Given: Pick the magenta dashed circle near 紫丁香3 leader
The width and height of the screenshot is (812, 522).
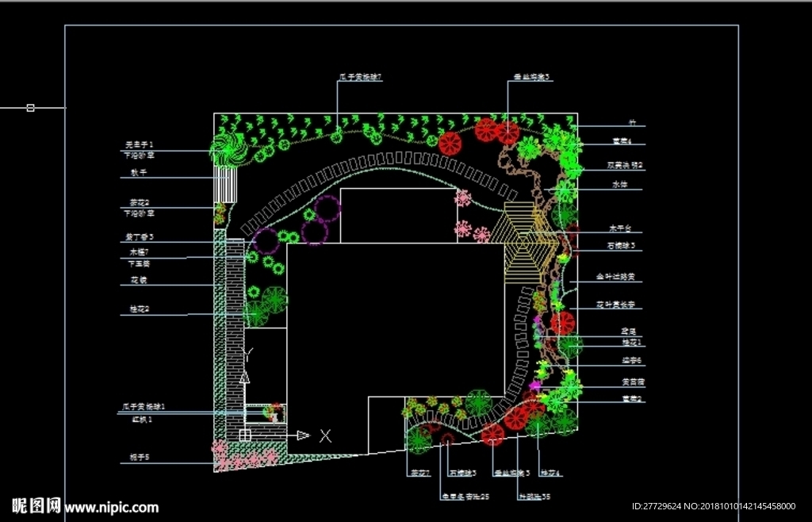Looking at the screenshot, I should (266, 241).
